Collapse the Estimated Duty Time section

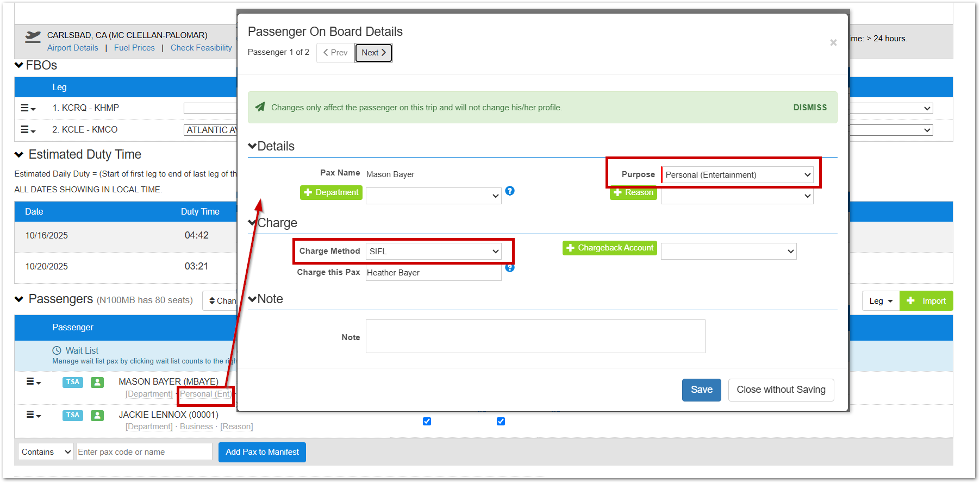(x=19, y=155)
